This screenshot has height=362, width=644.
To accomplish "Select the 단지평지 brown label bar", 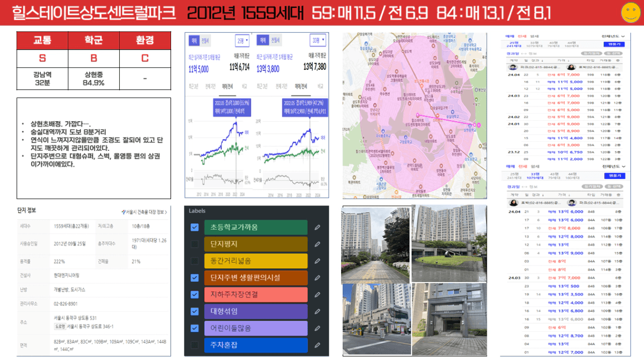I will point(256,244).
